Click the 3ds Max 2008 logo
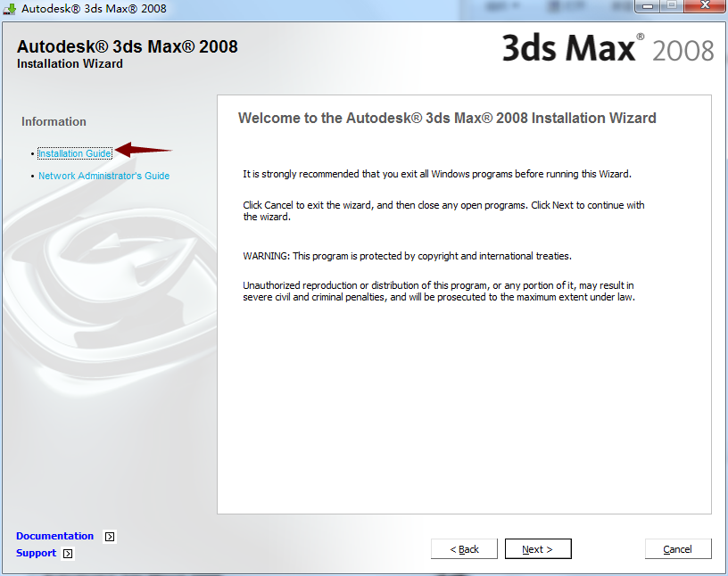The image size is (728, 576). pyautogui.click(x=608, y=48)
